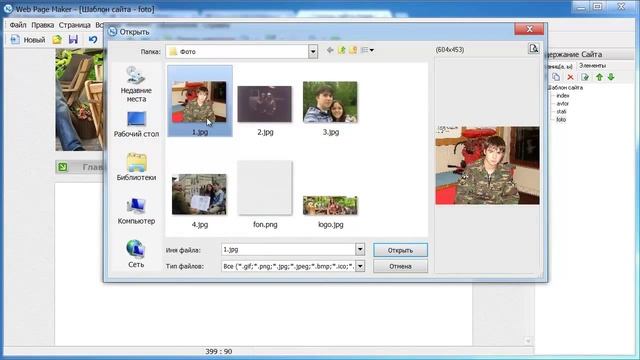Screen dimensions: 640x360
Task: Open Сеть in places sidebar
Action: click(x=136, y=254)
